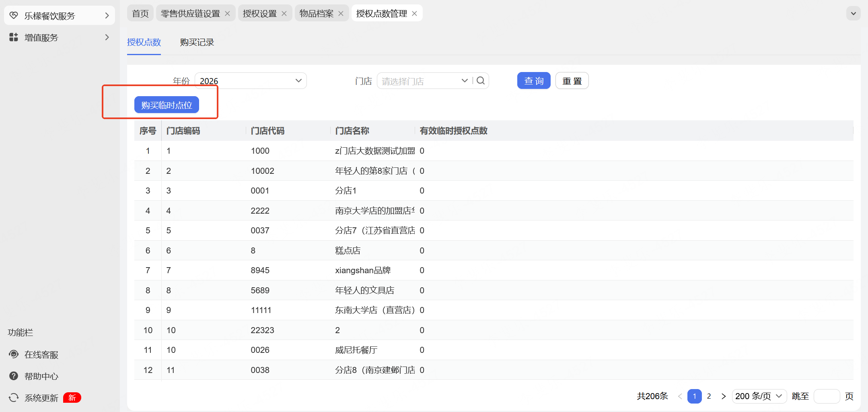Click the 序号 column header
The image size is (868, 412).
point(148,131)
